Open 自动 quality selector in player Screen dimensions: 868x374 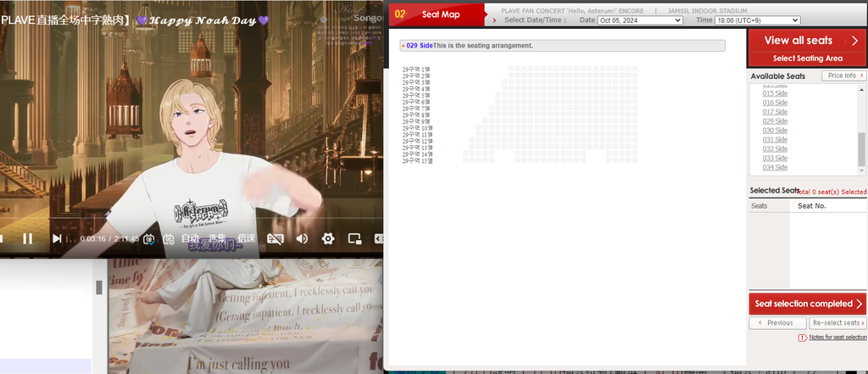[191, 239]
